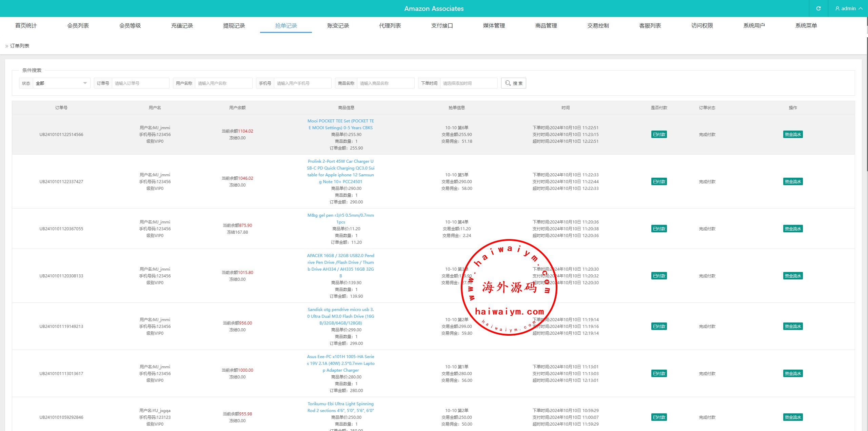868x431 pixels.
Task: Switch to 会员列表 tab
Action: (78, 26)
